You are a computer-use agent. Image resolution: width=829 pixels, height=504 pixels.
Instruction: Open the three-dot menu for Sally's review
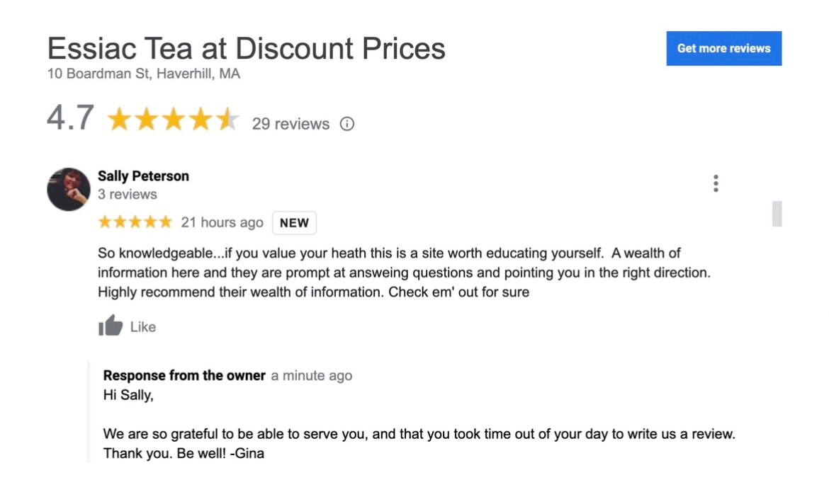click(x=716, y=183)
